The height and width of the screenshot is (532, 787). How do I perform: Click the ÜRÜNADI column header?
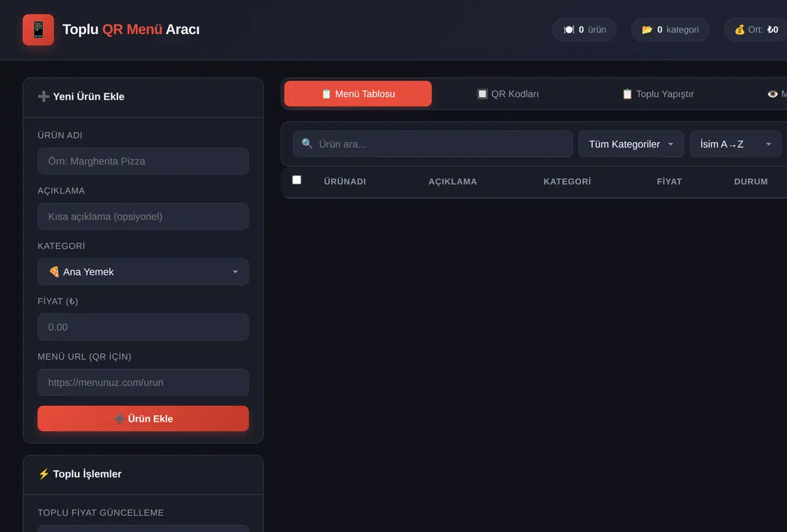coord(345,181)
